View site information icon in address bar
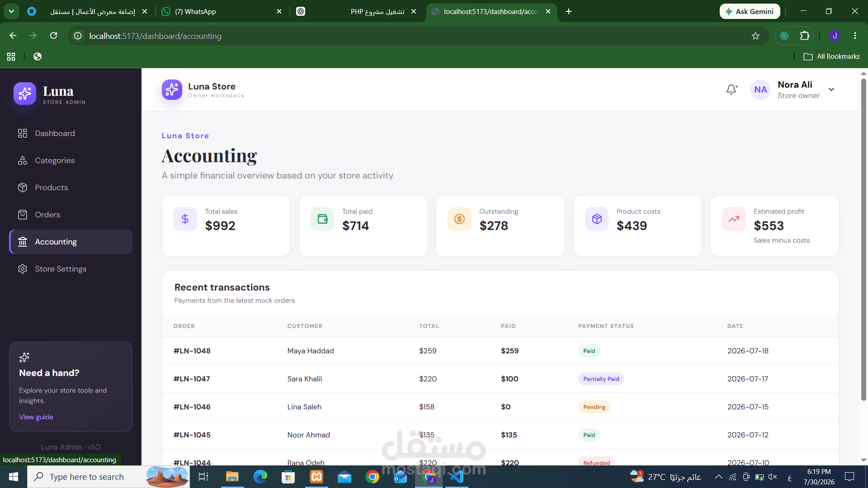The height and width of the screenshot is (488, 868). click(78, 36)
